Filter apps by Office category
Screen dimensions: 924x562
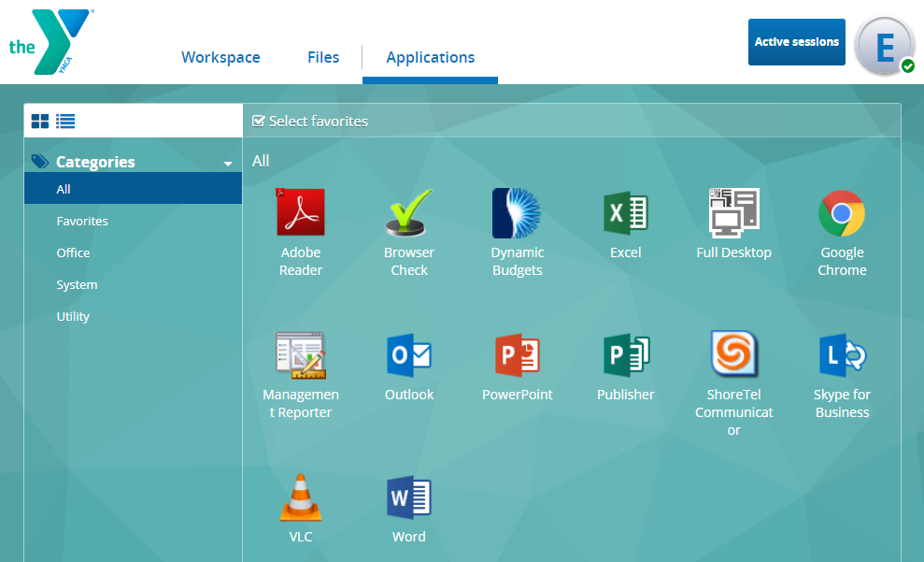(x=73, y=252)
